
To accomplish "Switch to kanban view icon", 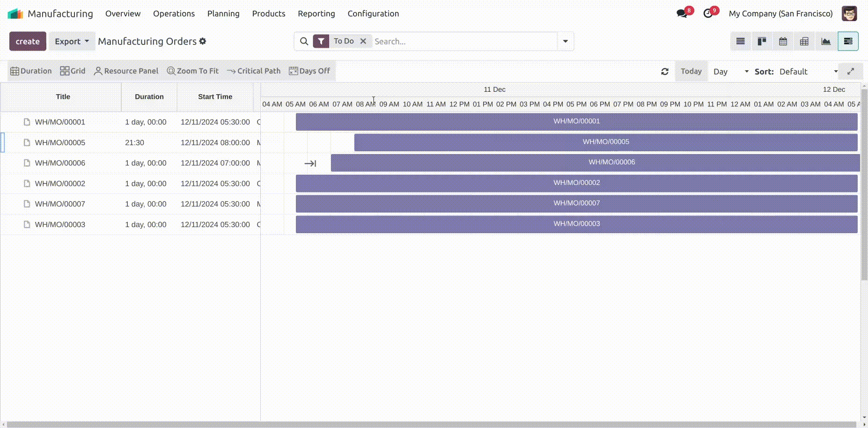I will [x=762, y=41].
